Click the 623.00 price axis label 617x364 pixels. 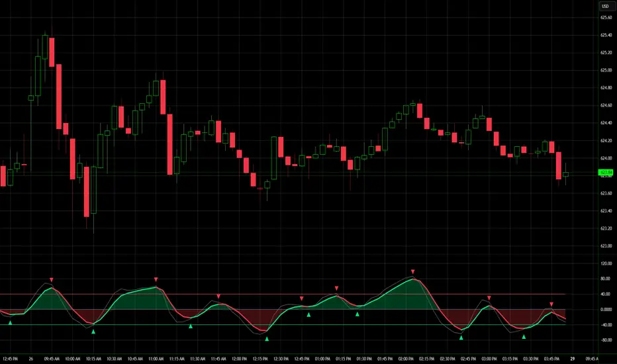tap(606, 246)
